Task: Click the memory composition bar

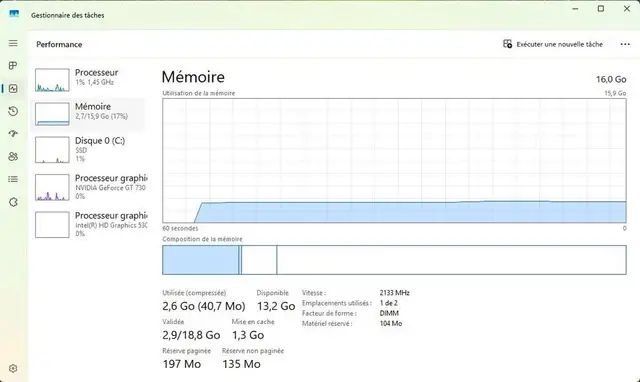Action: point(394,260)
